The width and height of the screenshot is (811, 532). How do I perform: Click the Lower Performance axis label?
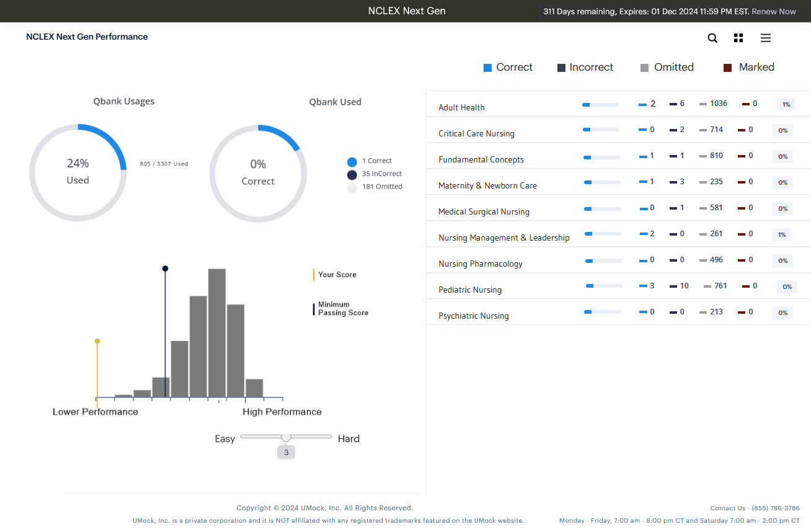click(95, 412)
